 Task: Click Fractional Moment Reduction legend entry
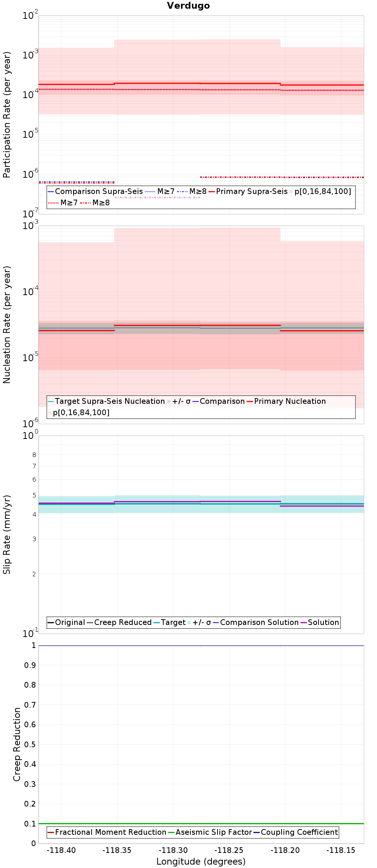click(107, 832)
